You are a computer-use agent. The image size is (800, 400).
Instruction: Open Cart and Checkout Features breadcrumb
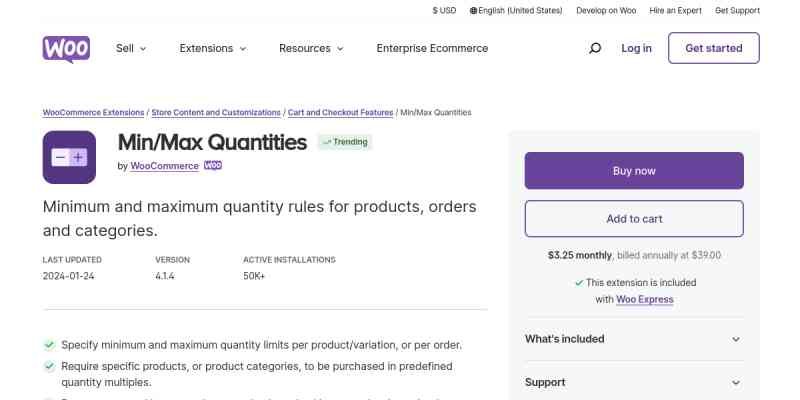pos(339,113)
